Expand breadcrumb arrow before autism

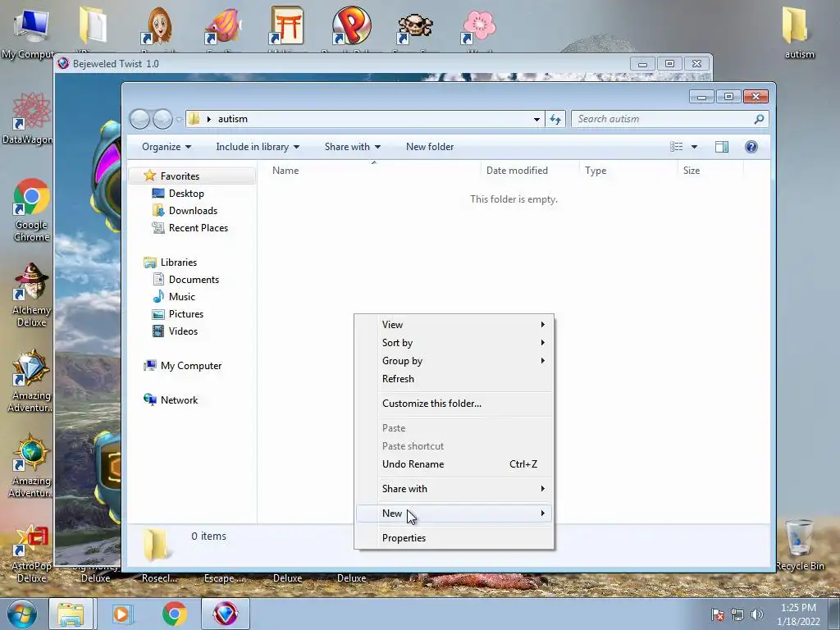[209, 119]
